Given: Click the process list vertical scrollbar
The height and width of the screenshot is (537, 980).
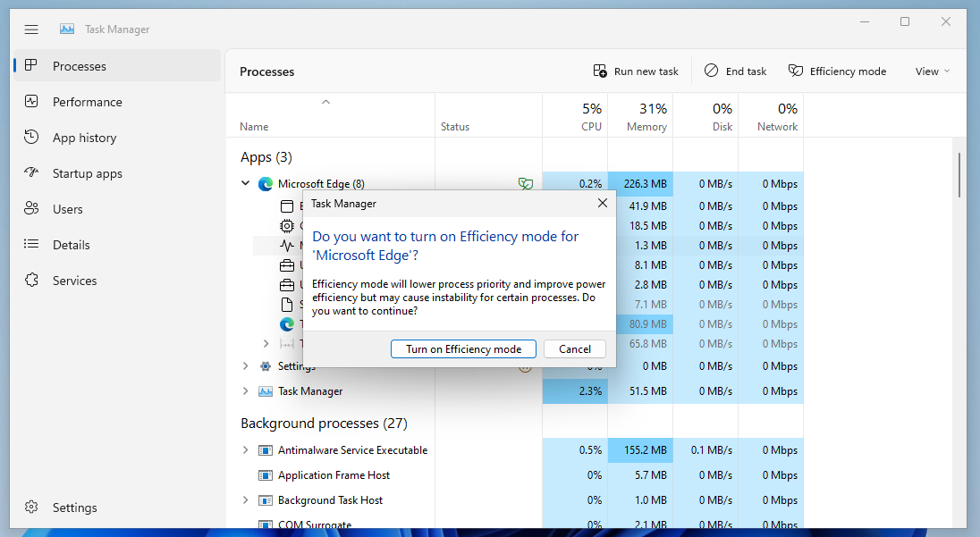Looking at the screenshot, I should pos(959,175).
